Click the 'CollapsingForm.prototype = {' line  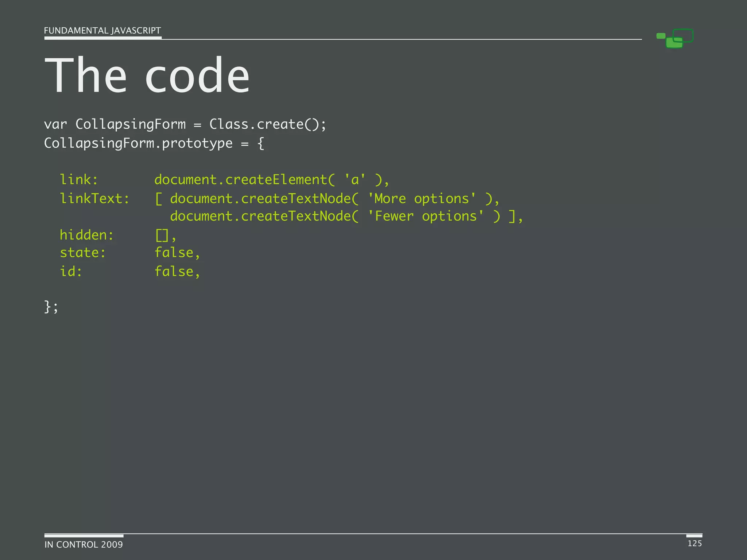[x=154, y=143]
